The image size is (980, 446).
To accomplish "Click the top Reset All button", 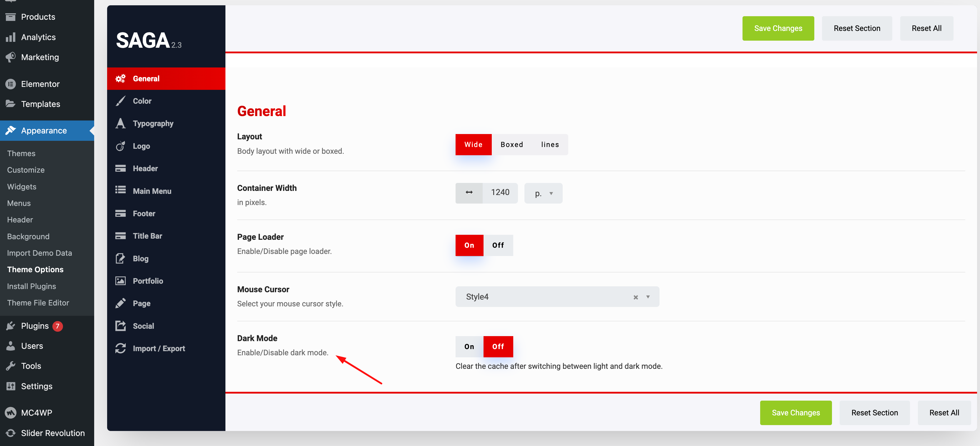I will [926, 28].
